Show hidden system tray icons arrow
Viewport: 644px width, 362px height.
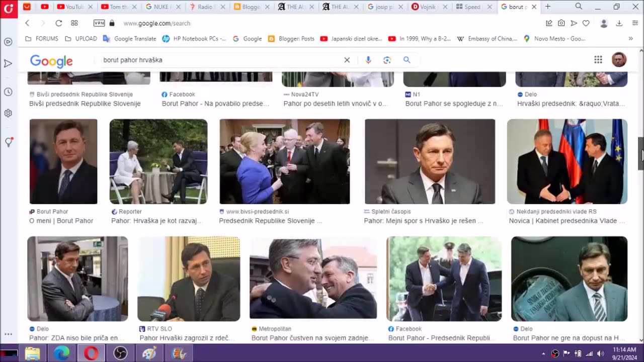543,353
